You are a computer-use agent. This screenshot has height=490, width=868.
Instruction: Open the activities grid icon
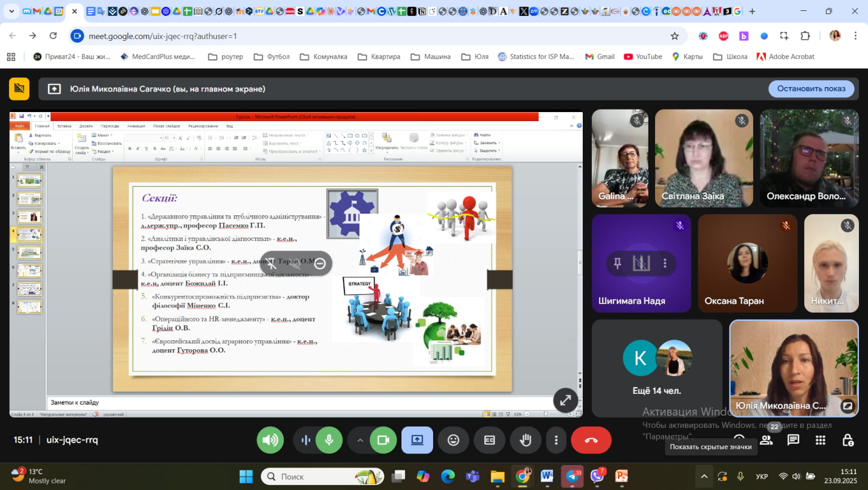pyautogui.click(x=820, y=440)
